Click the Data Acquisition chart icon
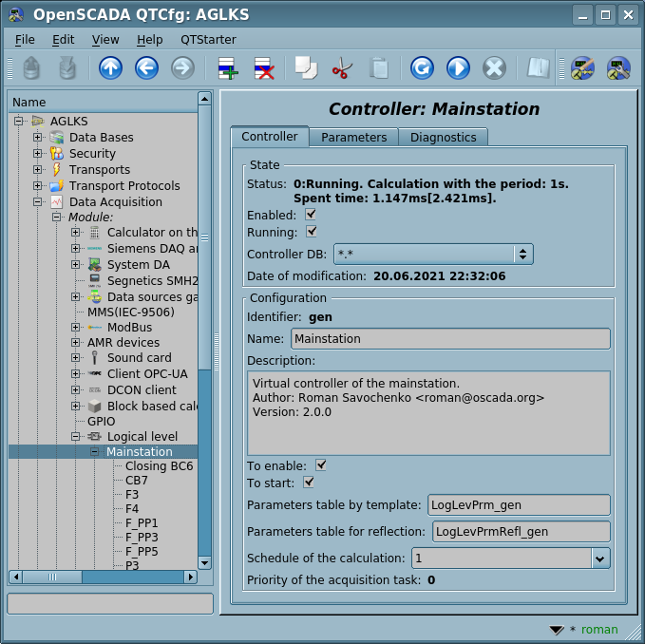The image size is (645, 644). [x=57, y=202]
